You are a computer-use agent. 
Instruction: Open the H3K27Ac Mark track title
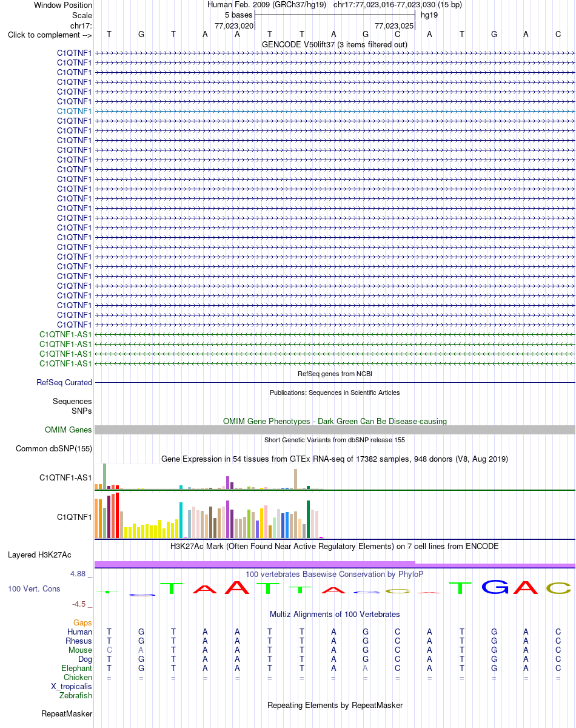pyautogui.click(x=335, y=546)
